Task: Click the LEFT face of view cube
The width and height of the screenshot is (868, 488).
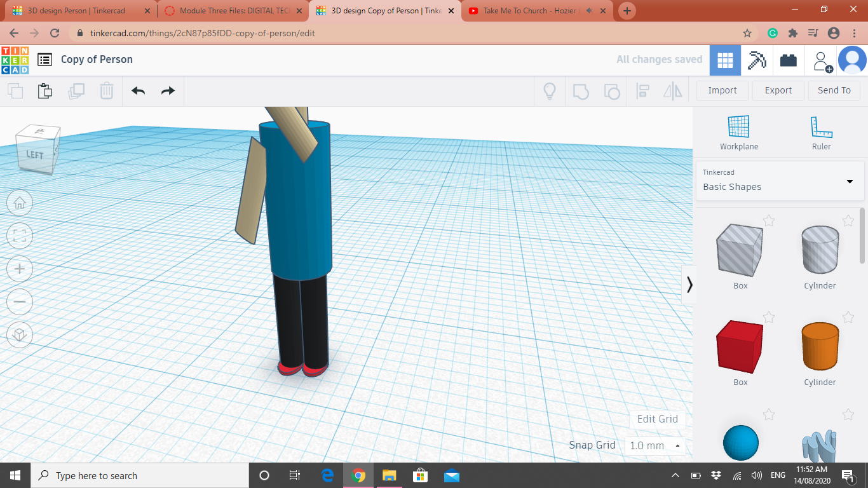Action: click(34, 154)
